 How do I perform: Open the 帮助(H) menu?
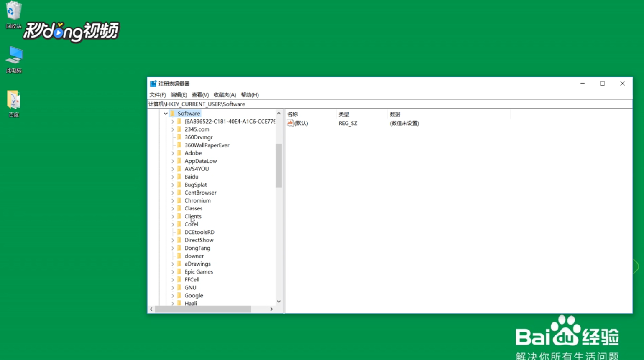pyautogui.click(x=250, y=95)
